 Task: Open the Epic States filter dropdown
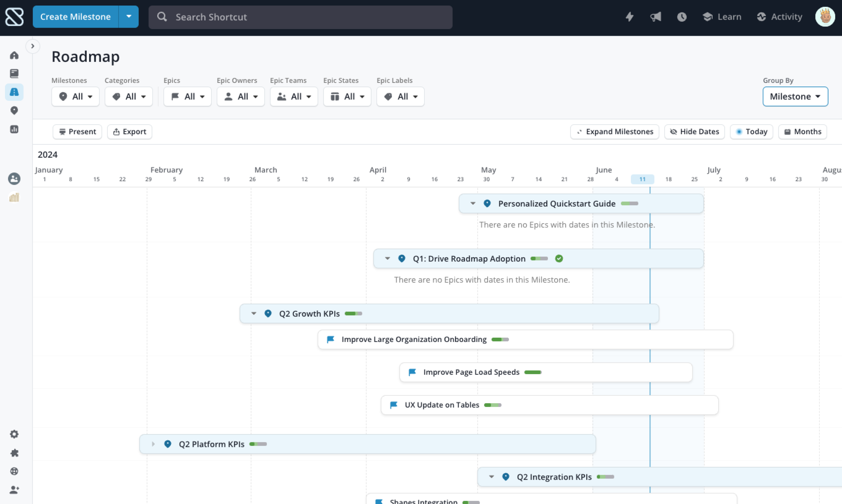coord(347,96)
